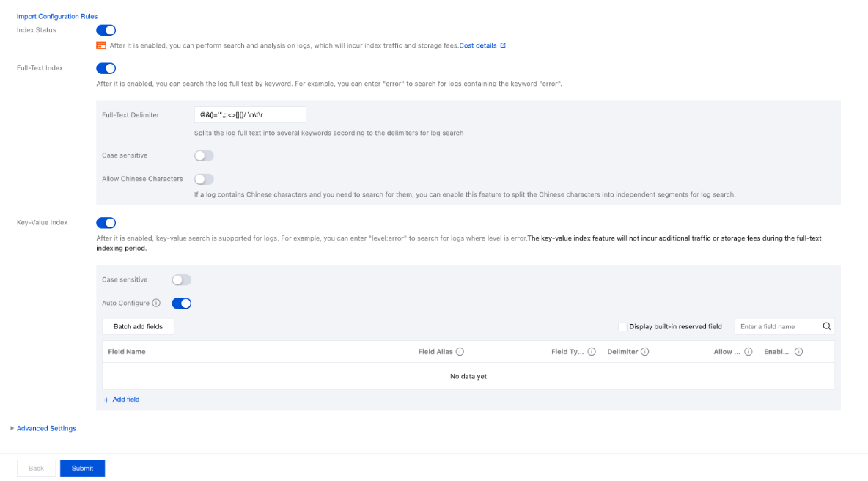Focus the Enter a field name search box

pos(777,326)
